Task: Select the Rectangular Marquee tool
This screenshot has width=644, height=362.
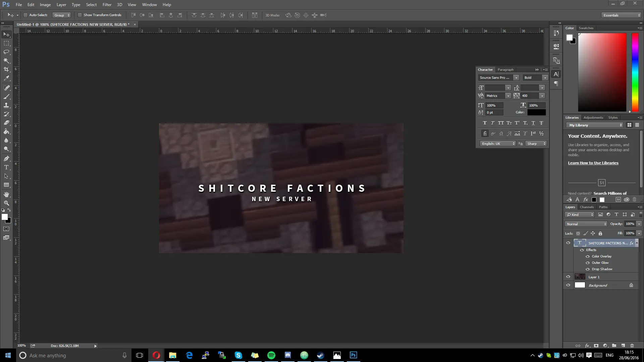Action: tap(6, 43)
